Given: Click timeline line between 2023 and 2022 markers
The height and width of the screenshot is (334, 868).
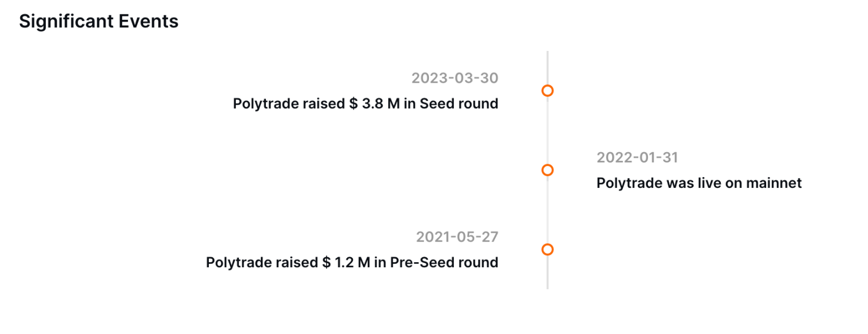Looking at the screenshot, I should pos(547,130).
